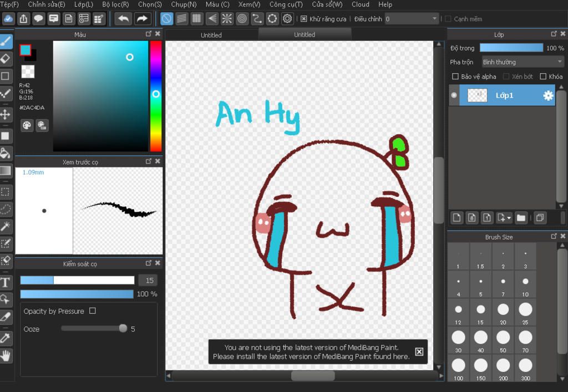This screenshot has height=392, width=568.
Task: Duplicate the current layer
Action: point(540,218)
